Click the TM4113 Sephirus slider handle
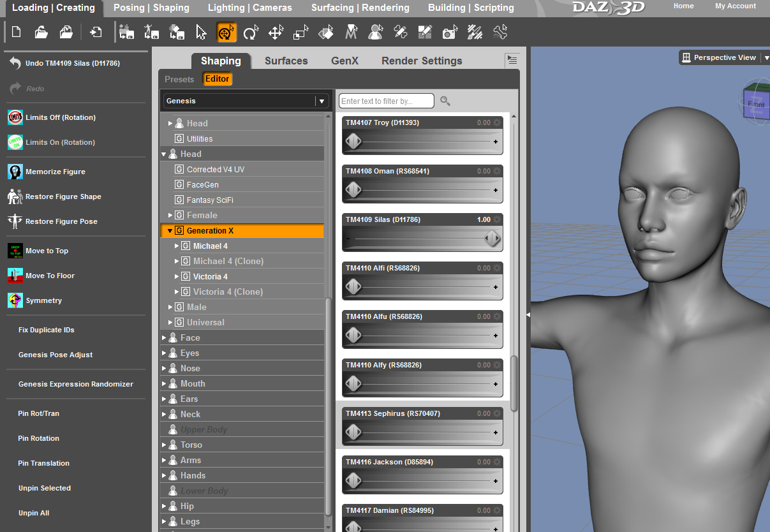This screenshot has width=770, height=532. point(353,432)
